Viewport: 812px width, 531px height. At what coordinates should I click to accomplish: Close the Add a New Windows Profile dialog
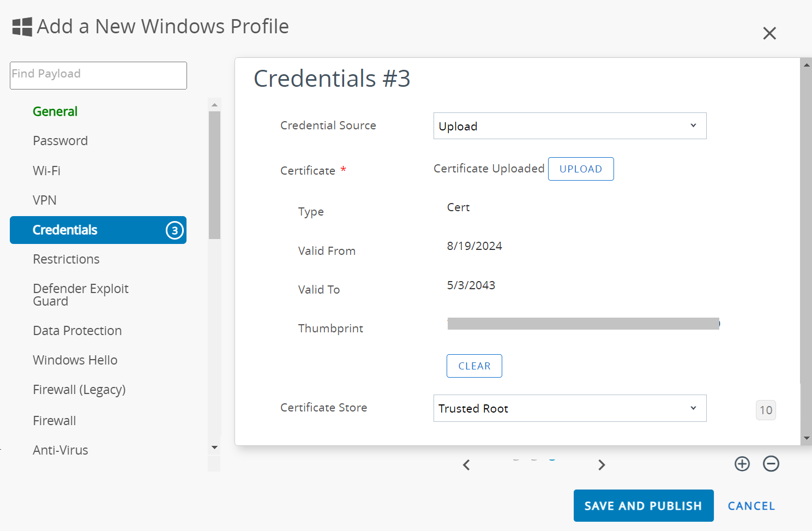[x=769, y=33]
